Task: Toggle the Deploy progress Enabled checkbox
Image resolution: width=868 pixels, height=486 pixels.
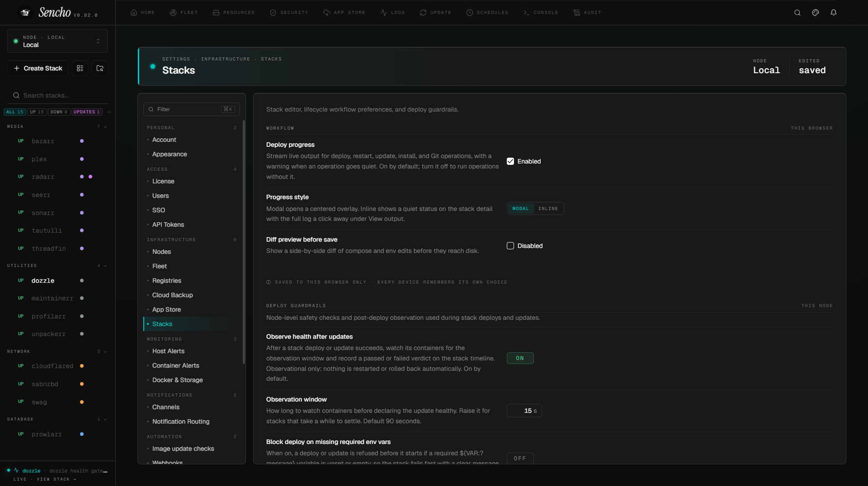Action: [x=510, y=161]
